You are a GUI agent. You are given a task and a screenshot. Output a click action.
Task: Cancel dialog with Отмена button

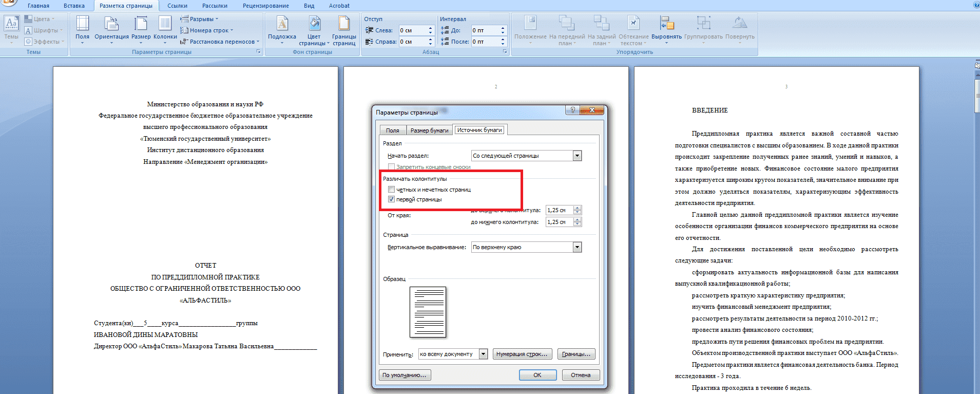coord(581,375)
